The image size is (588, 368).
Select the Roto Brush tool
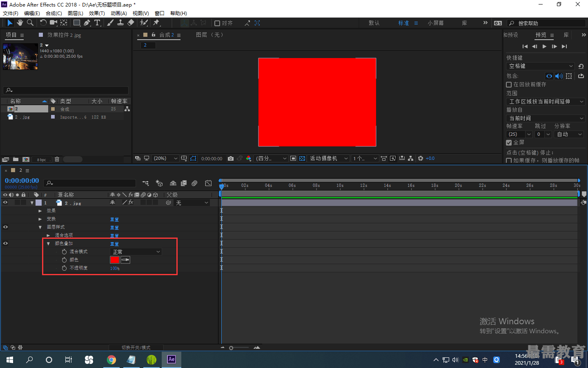tap(144, 23)
